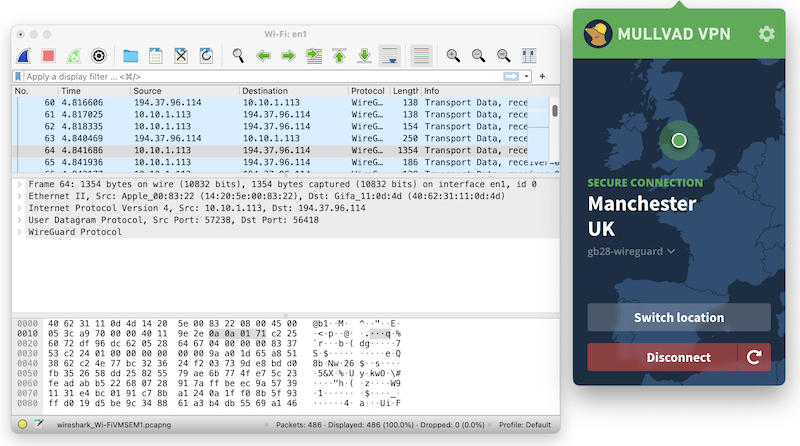
Task: Click the Mullvad mole logo
Action: pos(597,34)
